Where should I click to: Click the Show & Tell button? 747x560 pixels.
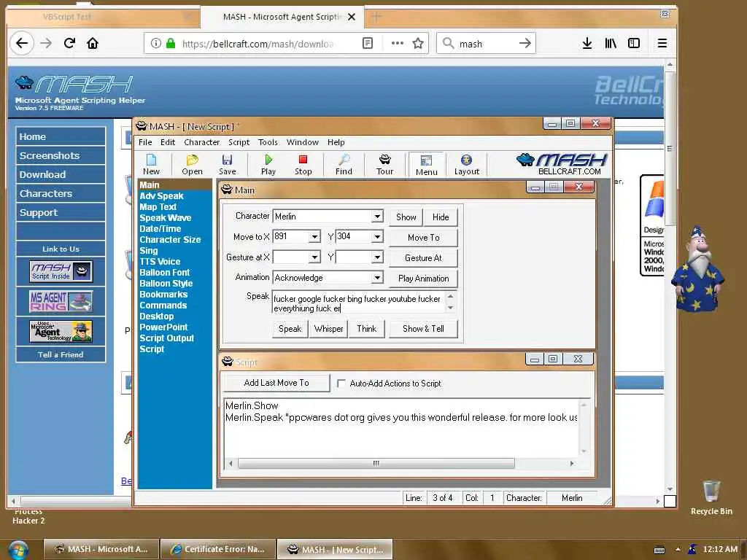coord(423,329)
